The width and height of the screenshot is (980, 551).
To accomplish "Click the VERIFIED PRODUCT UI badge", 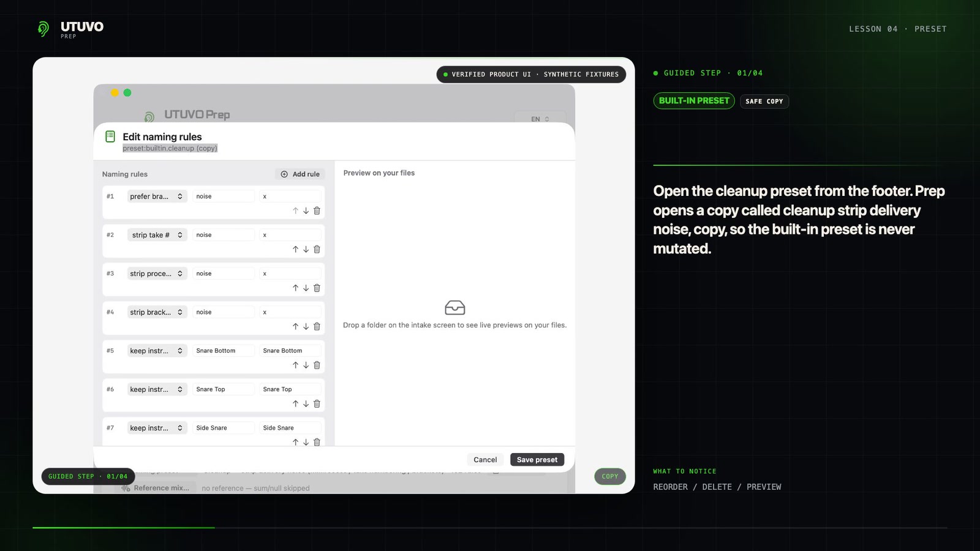I will 531,75.
